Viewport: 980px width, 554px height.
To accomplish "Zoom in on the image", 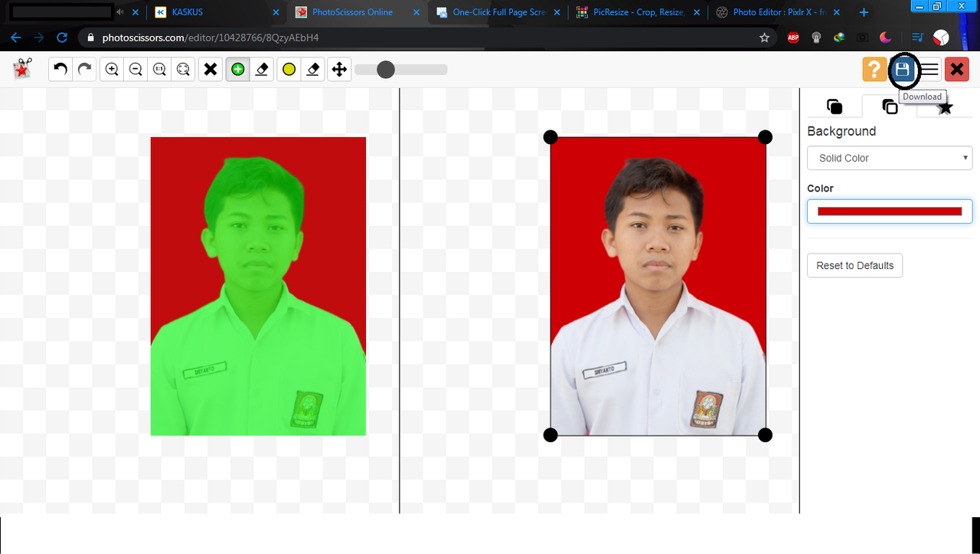I will click(x=112, y=70).
